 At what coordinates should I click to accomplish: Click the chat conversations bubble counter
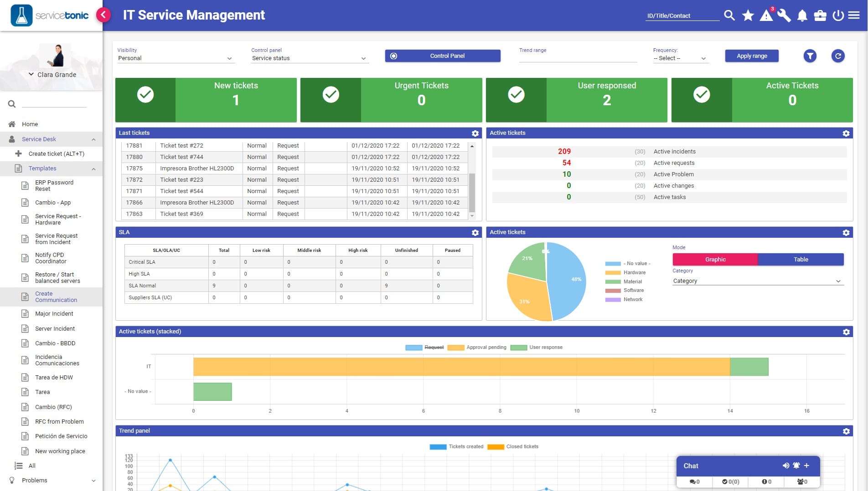[x=695, y=481]
